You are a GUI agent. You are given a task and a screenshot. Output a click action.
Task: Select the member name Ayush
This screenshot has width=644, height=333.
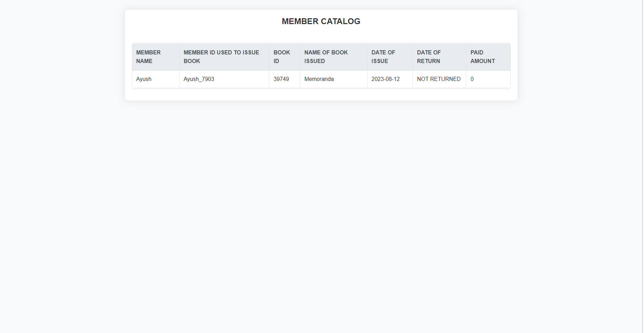[x=144, y=79]
